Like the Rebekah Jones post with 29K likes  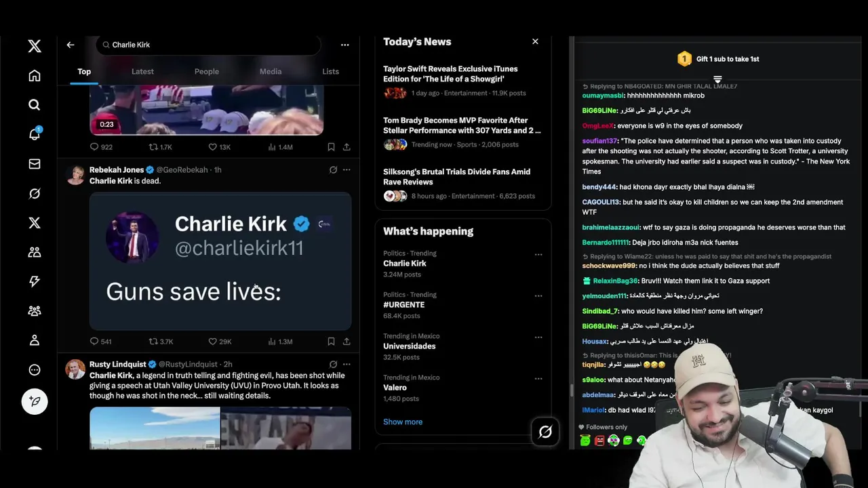220,342
